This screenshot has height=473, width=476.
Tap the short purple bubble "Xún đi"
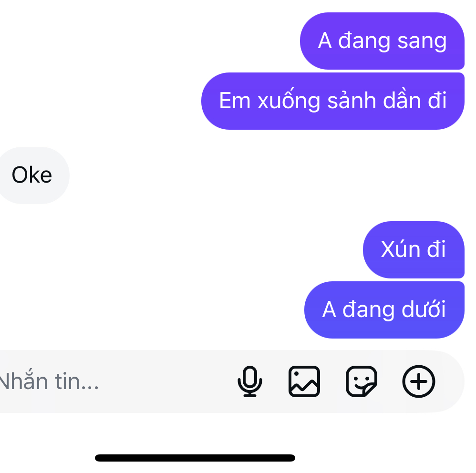413,249
